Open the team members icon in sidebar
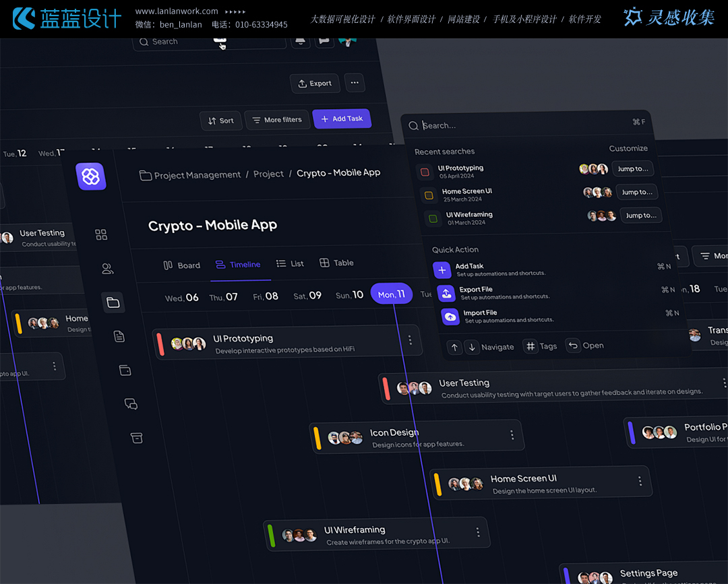The width and height of the screenshot is (728, 584). (107, 269)
